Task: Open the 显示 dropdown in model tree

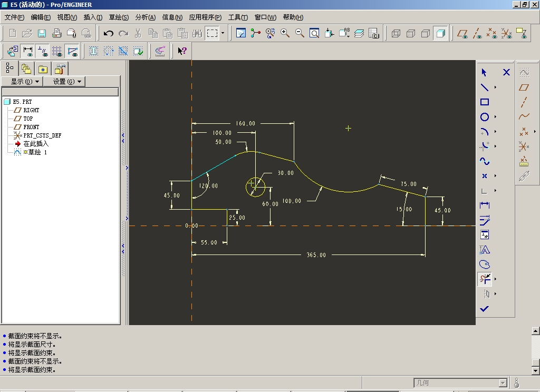Action: [x=22, y=82]
